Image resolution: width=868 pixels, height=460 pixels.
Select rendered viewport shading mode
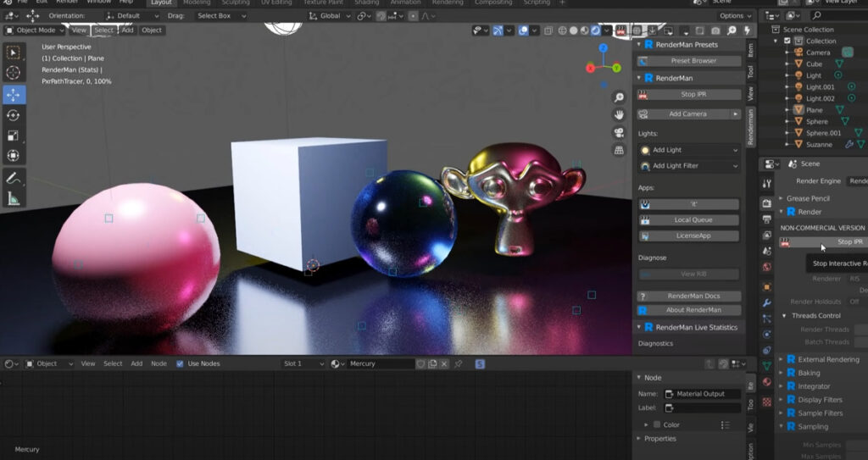click(x=596, y=30)
